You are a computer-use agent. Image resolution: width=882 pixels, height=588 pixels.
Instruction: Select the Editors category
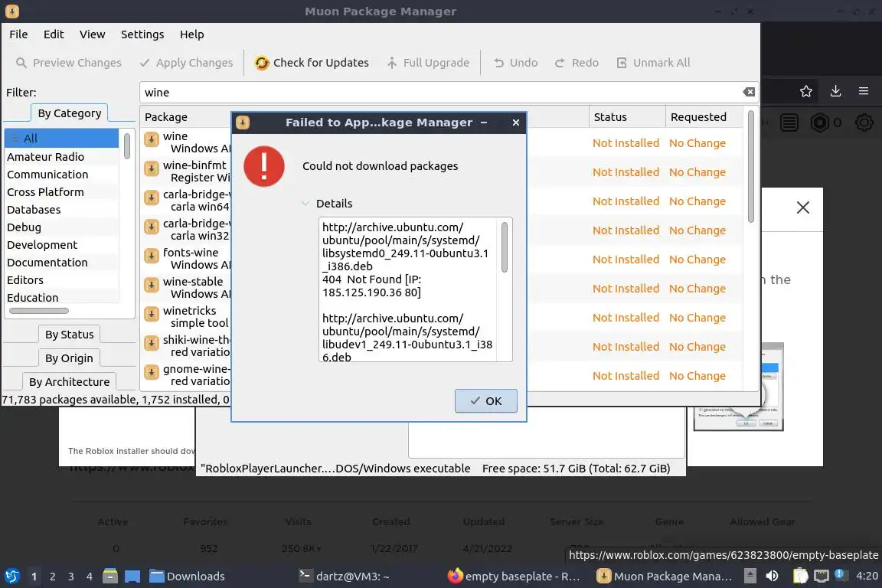pyautogui.click(x=61, y=279)
